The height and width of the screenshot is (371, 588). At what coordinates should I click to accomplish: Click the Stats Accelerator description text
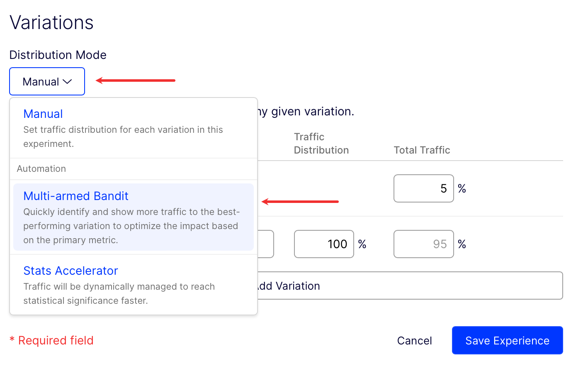119,293
